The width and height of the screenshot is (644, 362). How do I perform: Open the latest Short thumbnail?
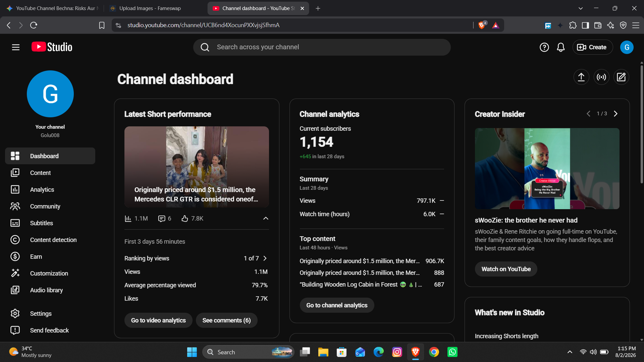pyautogui.click(x=197, y=167)
